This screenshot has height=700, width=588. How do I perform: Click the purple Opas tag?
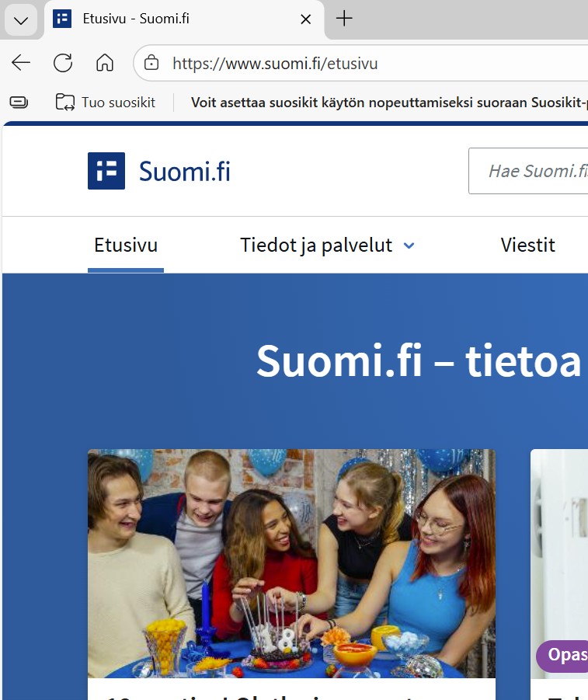[562, 656]
